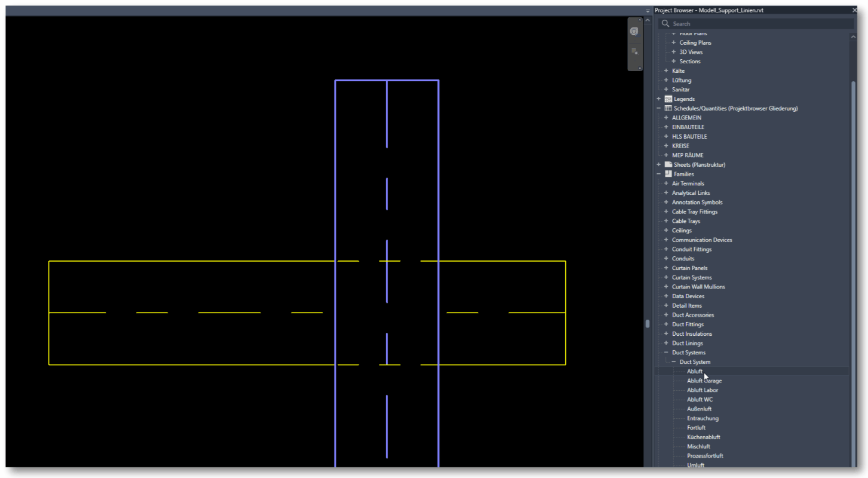
Task: Collapse the Duct System sub-node
Action: click(674, 362)
